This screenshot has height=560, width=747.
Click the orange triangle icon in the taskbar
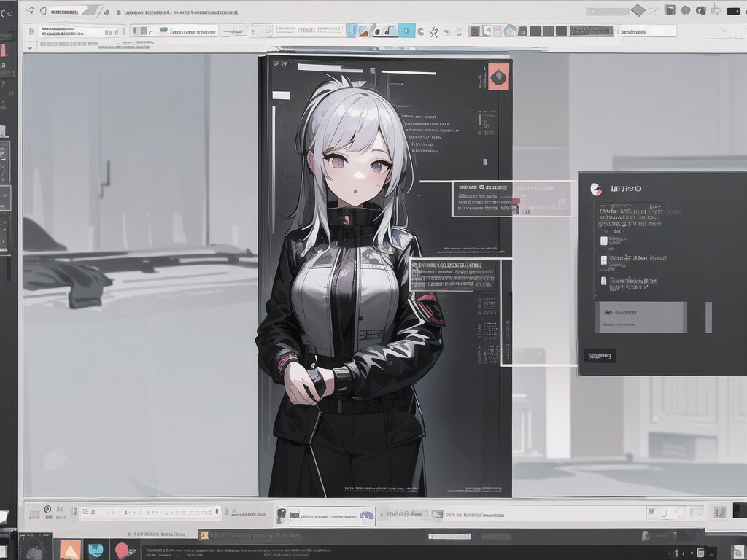[x=71, y=550]
